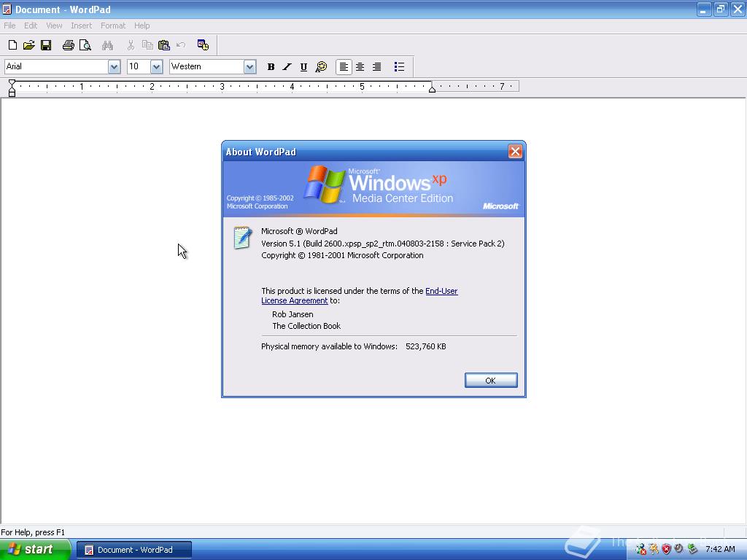Click the WordPad icon in title bar
The height and width of the screenshot is (560, 747).
coord(7,9)
